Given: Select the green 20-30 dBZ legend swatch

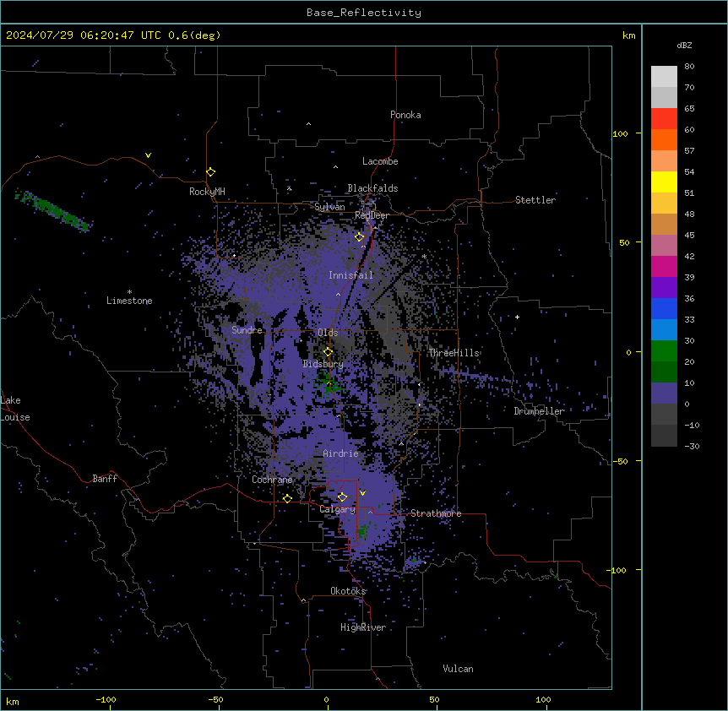Looking at the screenshot, I should [x=664, y=351].
